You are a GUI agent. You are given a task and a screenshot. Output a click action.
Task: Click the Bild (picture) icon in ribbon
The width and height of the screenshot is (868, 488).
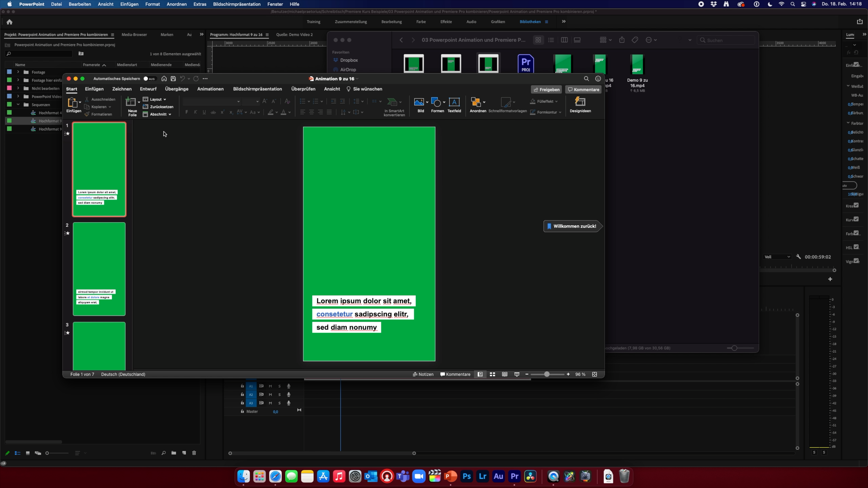419,102
